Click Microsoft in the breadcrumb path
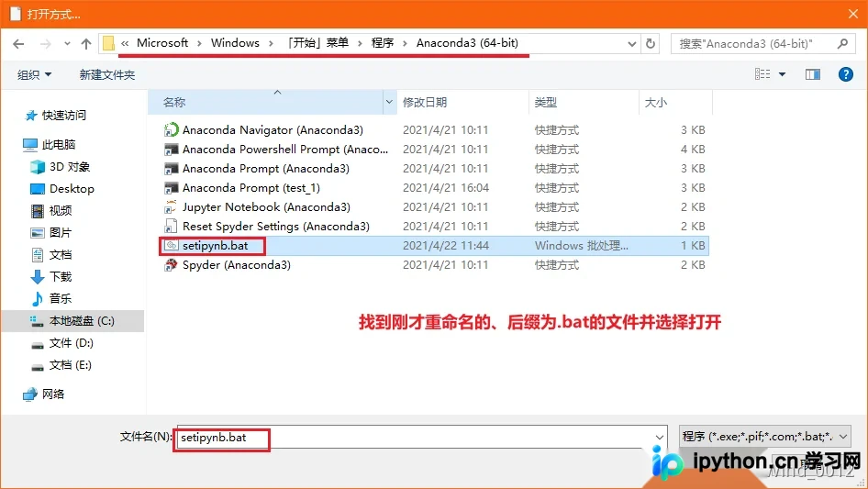868x489 pixels. 162,43
